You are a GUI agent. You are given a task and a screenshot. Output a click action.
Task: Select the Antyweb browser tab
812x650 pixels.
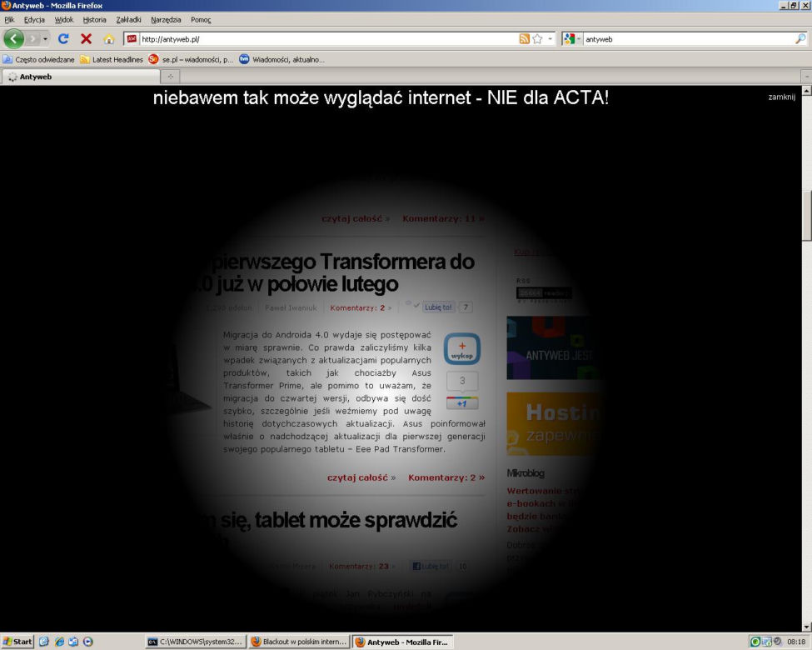tap(81, 77)
